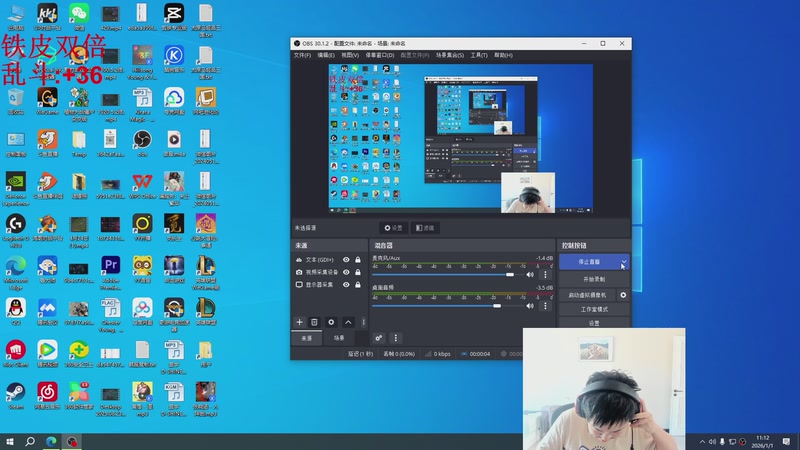The image size is (800, 450).
Task: Mute the 麦克风/Aux channel
Action: click(x=530, y=274)
